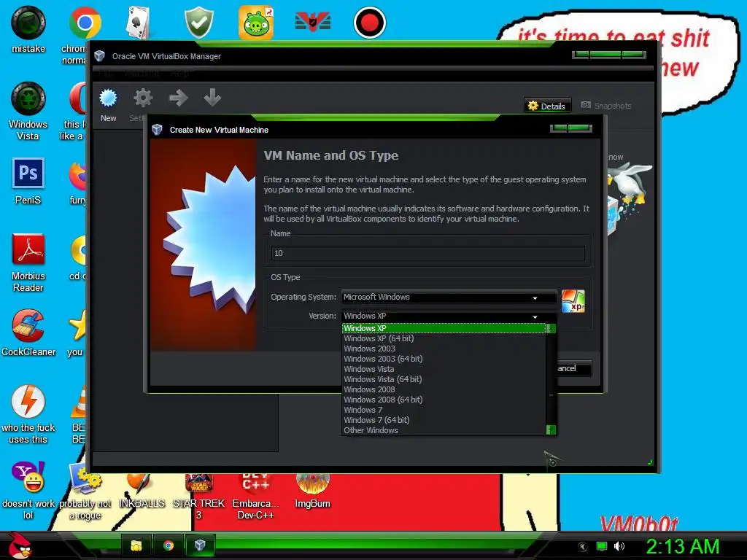Open the red record-circle desktop icon

point(370,23)
